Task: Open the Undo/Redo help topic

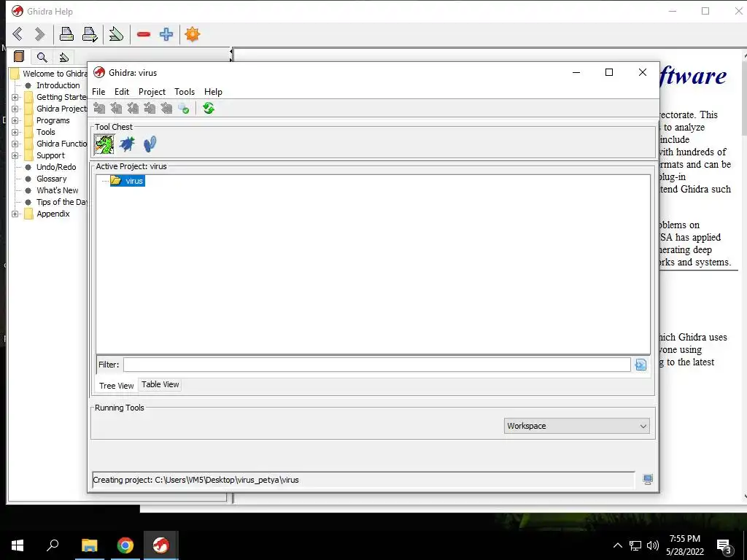Action: (x=56, y=167)
